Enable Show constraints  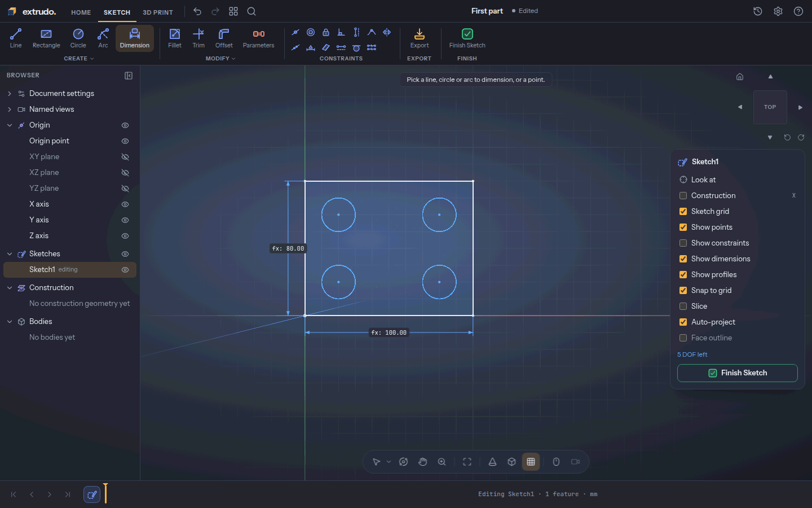click(x=683, y=243)
